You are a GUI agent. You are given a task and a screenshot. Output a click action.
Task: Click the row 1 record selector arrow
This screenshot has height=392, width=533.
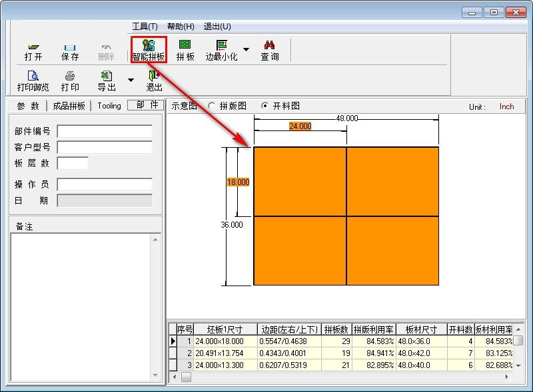coord(173,341)
